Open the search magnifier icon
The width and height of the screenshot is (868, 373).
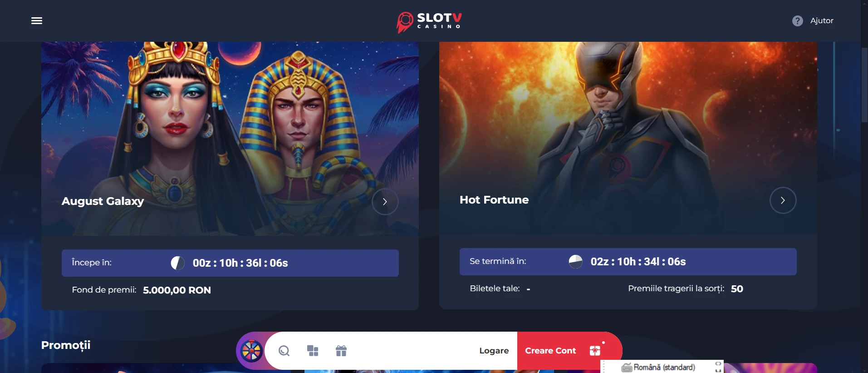[284, 351]
